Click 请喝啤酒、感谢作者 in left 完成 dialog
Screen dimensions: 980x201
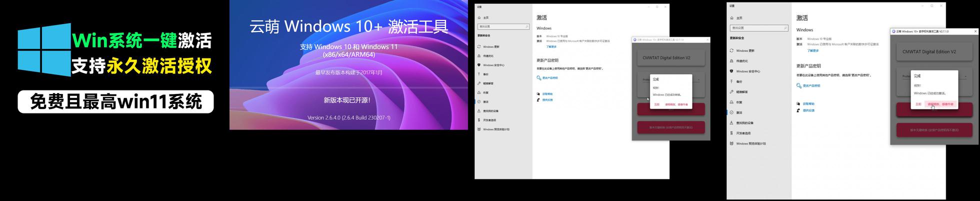pos(676,104)
